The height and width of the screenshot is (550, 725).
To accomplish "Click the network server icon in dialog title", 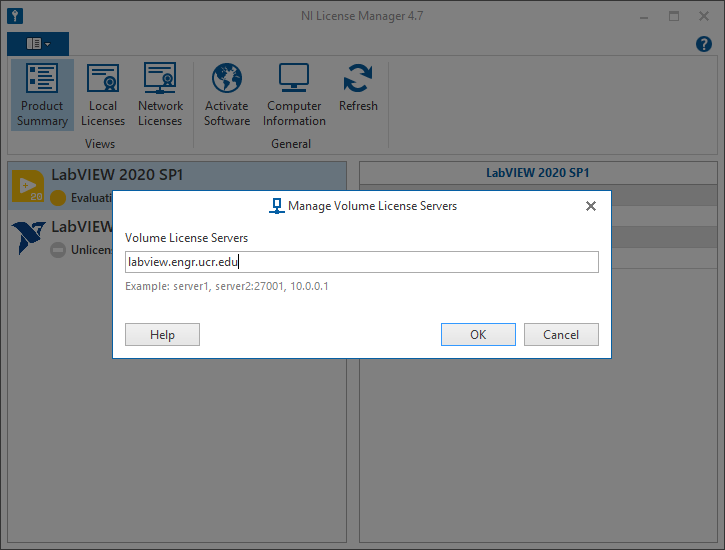I will pos(277,206).
